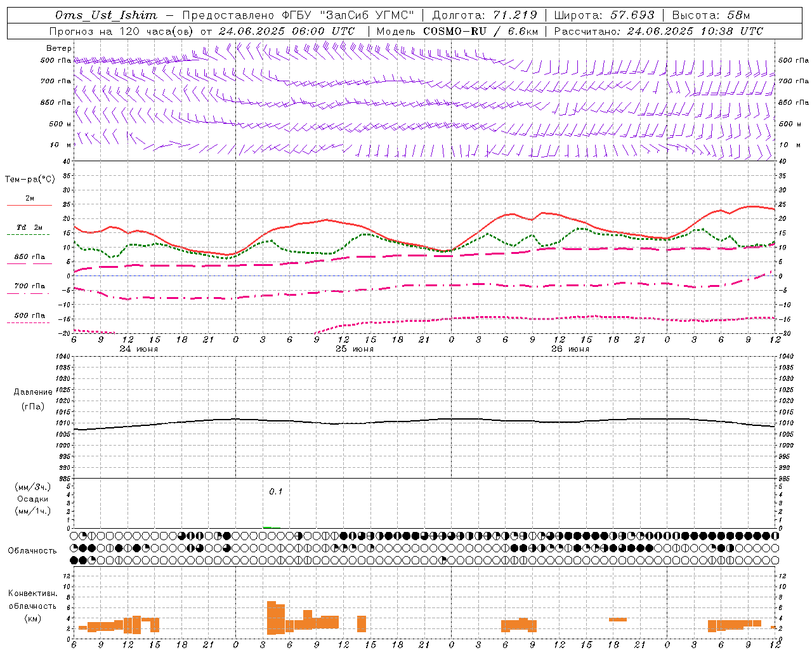Click the computed time 'Рассчитано: 24.06.2025 10:38 UTC'
The height and width of the screenshot is (650, 812).
tap(658, 31)
